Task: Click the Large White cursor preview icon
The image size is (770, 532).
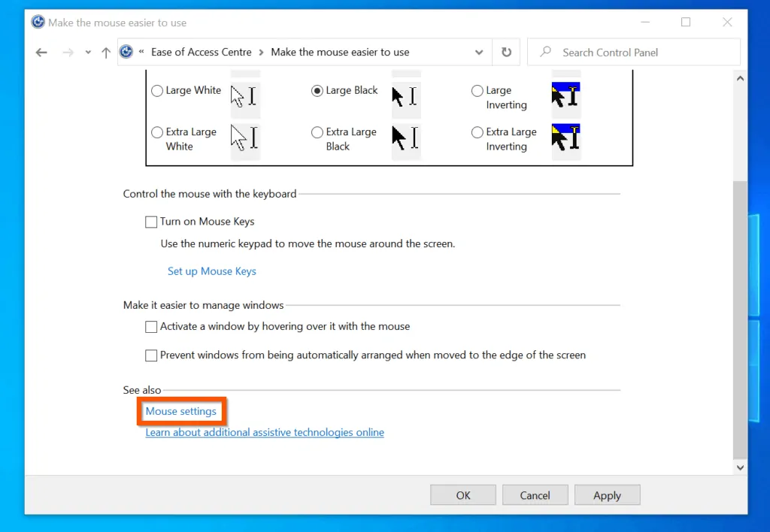Action: [244, 96]
